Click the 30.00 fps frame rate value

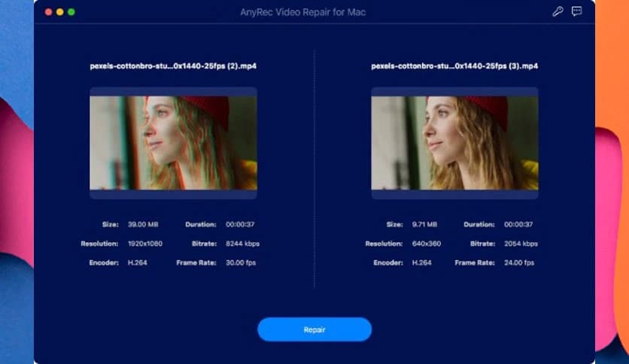tap(241, 263)
